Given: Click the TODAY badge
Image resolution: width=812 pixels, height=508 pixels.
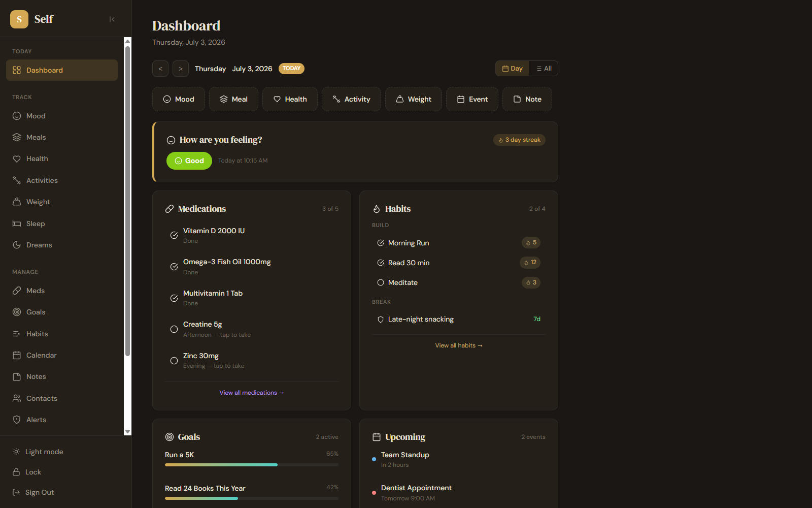Looking at the screenshot, I should tap(291, 69).
